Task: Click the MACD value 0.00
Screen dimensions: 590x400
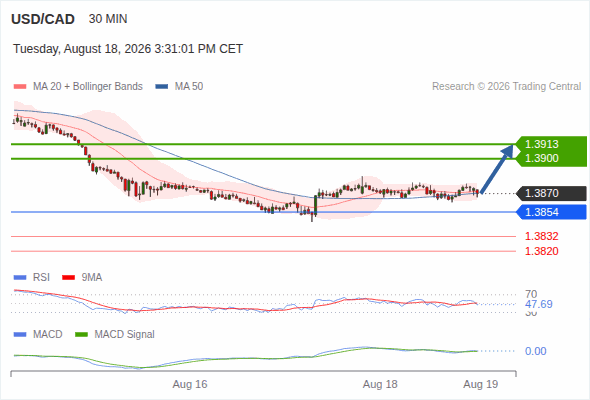Action: [x=536, y=351]
